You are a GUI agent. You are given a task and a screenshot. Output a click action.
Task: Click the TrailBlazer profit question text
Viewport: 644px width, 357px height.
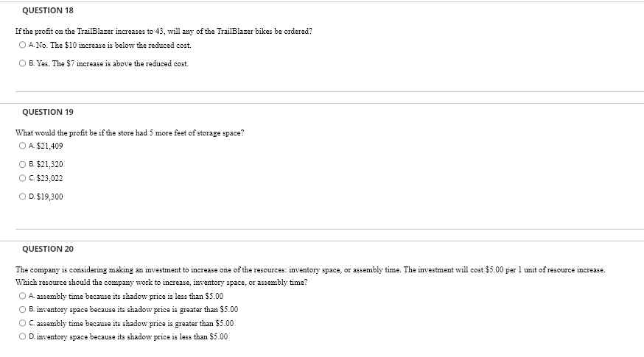coord(164,31)
